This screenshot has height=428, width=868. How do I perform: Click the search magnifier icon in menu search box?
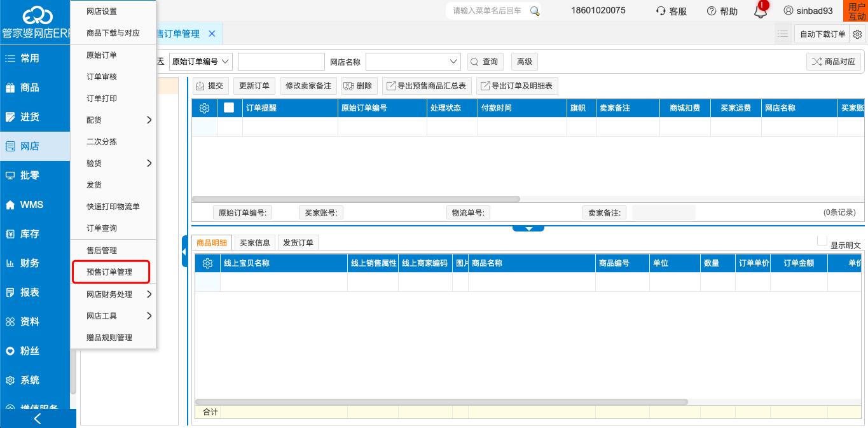[x=535, y=11]
